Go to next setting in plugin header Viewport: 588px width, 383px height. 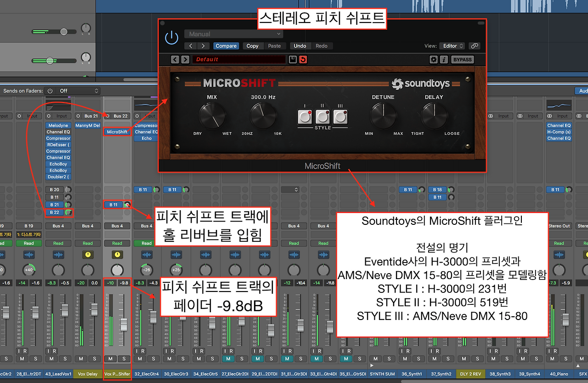click(x=203, y=46)
